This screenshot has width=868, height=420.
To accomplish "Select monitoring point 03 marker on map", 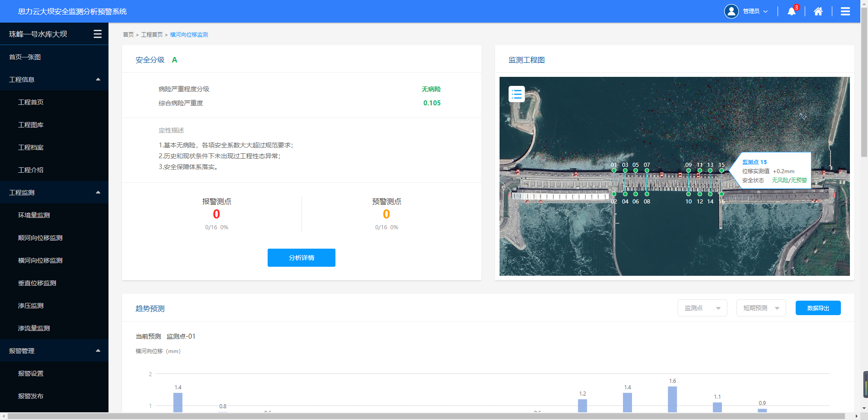I will [x=625, y=170].
